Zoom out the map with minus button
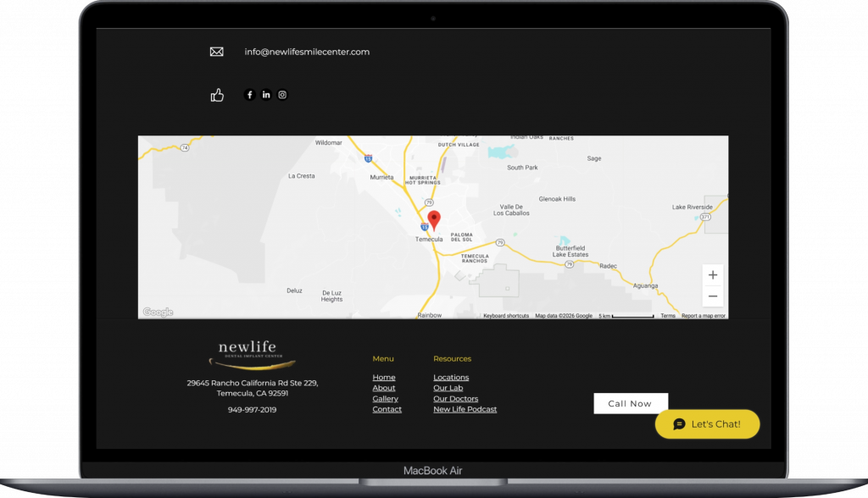This screenshot has width=868, height=498. 713,296
